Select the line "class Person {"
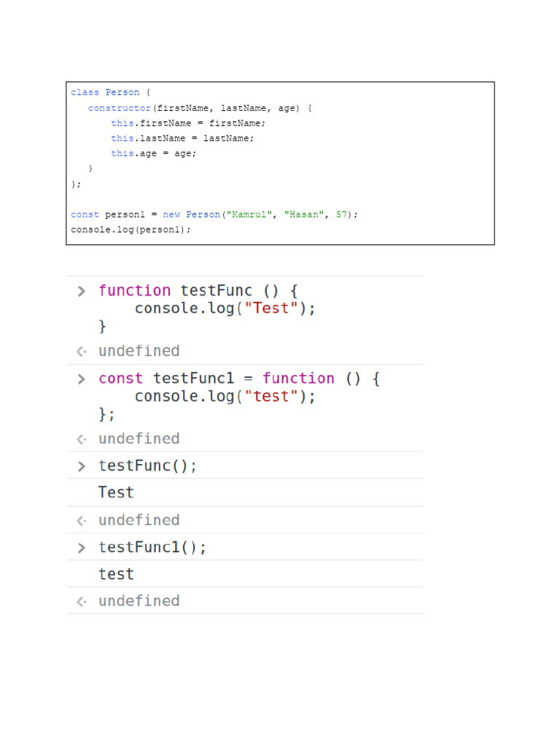Image resolution: width=560 pixels, height=747 pixels. [x=111, y=92]
